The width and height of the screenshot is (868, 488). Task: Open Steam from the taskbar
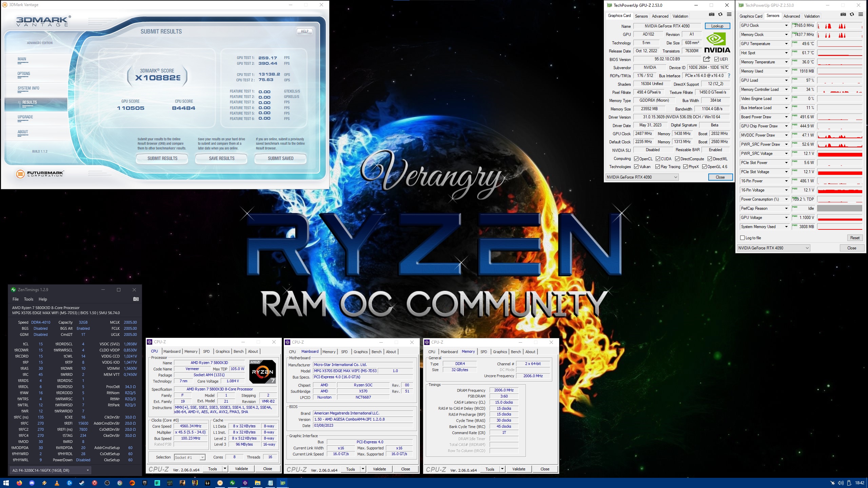click(82, 483)
